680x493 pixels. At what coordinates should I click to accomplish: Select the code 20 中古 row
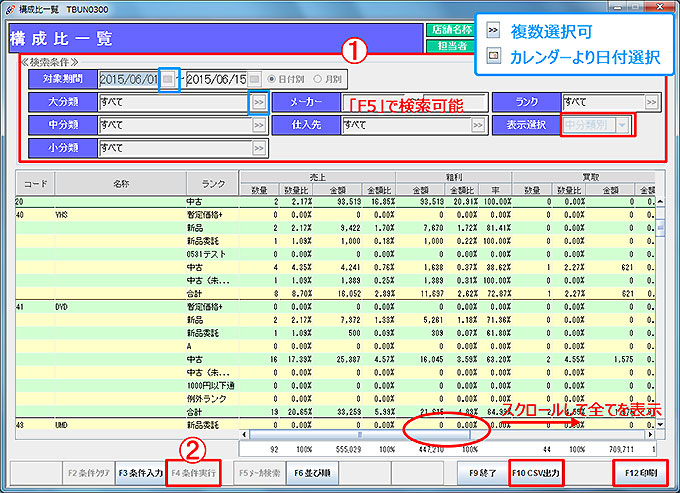click(x=335, y=202)
